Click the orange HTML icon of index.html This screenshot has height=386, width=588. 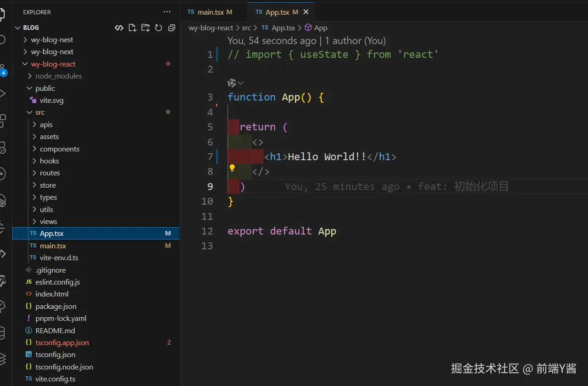29,294
